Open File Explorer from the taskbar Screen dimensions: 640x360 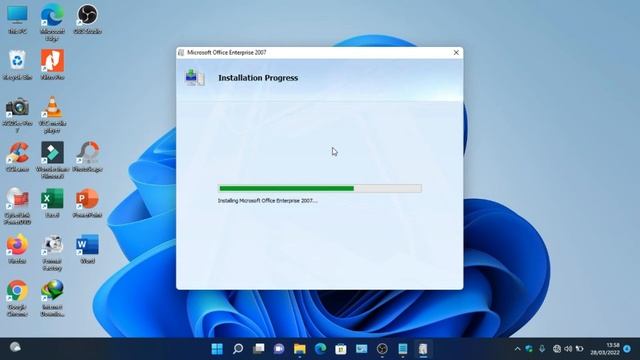[300, 349]
